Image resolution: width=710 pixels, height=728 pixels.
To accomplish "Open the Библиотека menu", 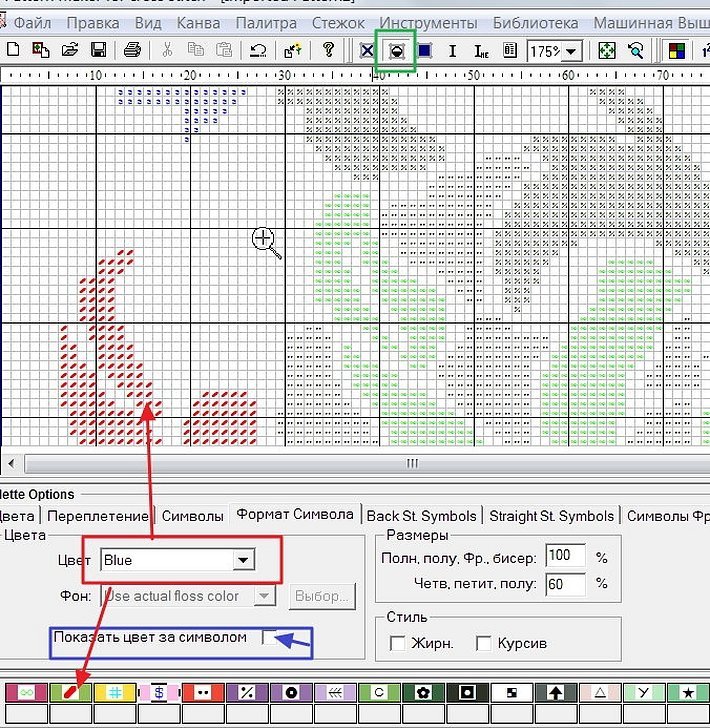I will 535,23.
